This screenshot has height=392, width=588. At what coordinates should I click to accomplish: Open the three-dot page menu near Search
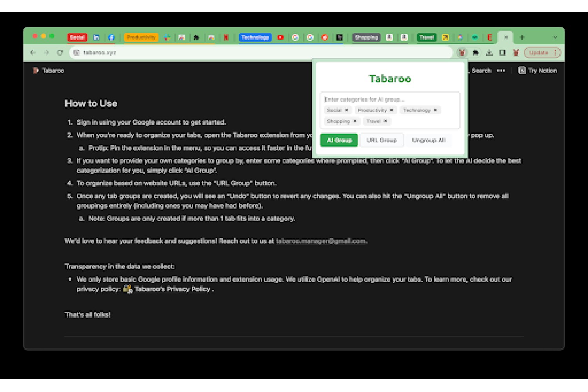click(x=501, y=71)
